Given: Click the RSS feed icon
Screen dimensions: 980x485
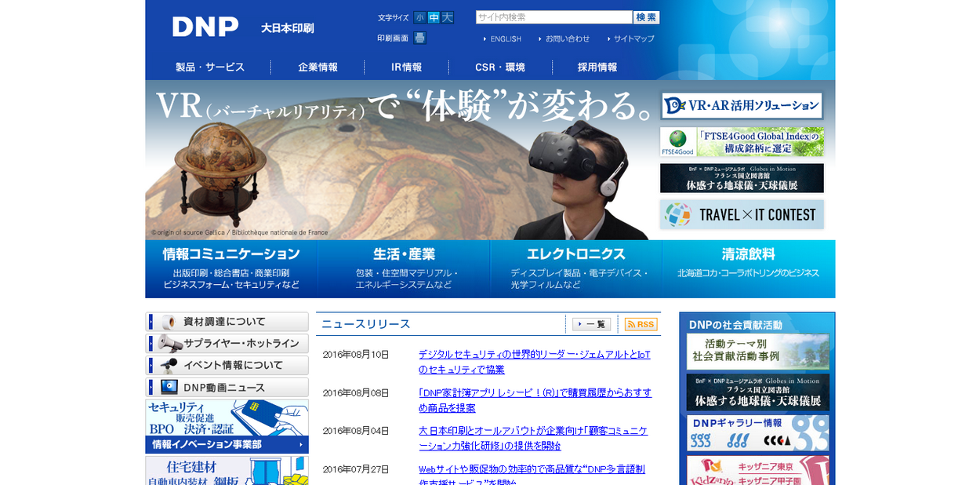Looking at the screenshot, I should [x=641, y=324].
